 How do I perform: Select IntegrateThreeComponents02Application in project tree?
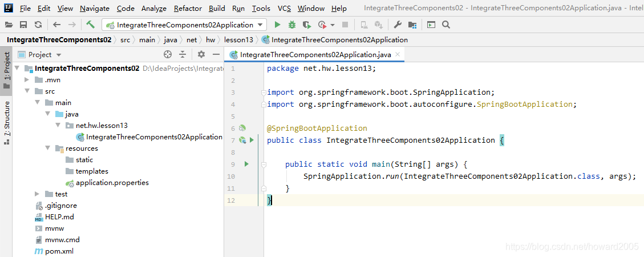[149, 137]
